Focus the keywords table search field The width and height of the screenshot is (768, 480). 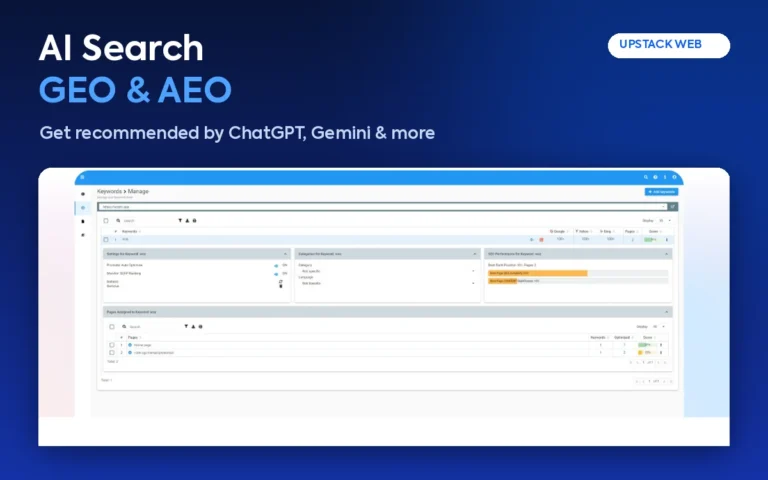(x=144, y=221)
